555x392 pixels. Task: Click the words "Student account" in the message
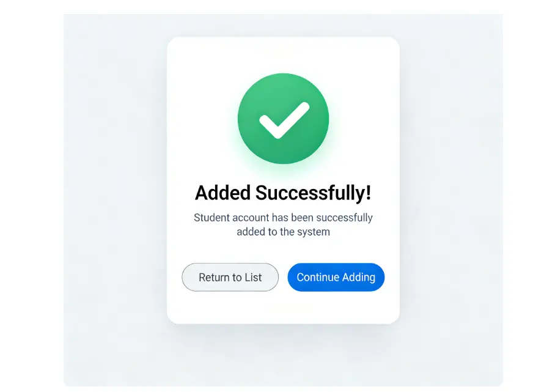pyautogui.click(x=228, y=217)
